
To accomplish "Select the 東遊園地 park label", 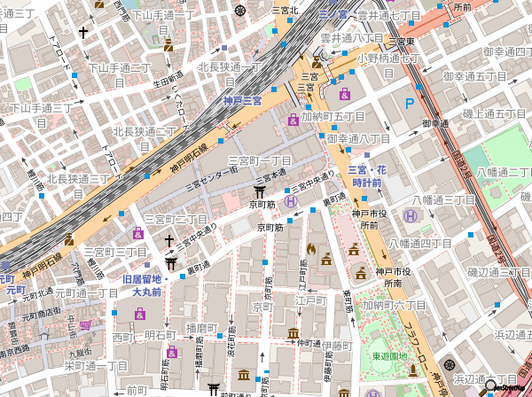I will 390,356.
